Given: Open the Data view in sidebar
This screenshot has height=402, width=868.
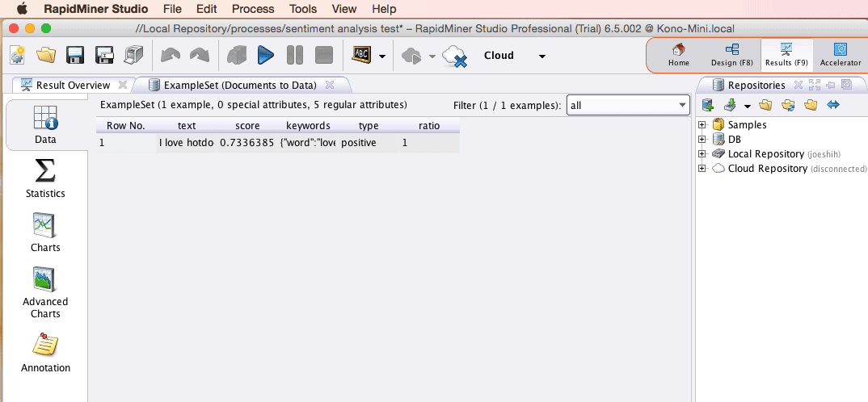Looking at the screenshot, I should [x=45, y=124].
